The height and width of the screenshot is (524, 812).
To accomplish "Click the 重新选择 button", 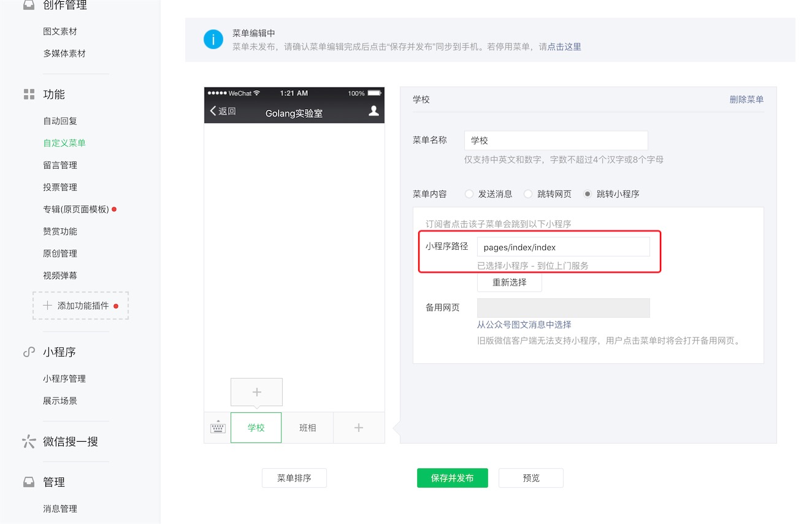I will (x=510, y=283).
